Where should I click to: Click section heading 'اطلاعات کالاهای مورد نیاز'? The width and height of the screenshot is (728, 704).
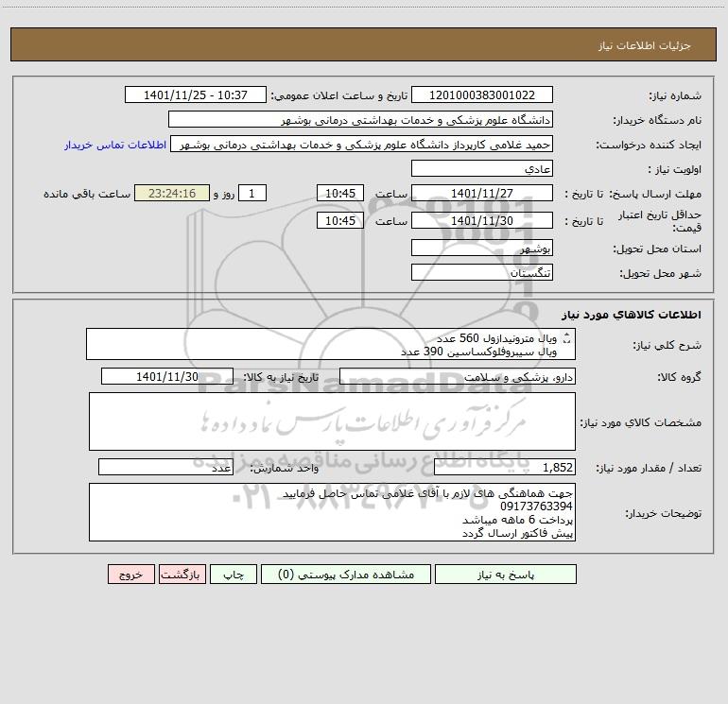(631, 315)
